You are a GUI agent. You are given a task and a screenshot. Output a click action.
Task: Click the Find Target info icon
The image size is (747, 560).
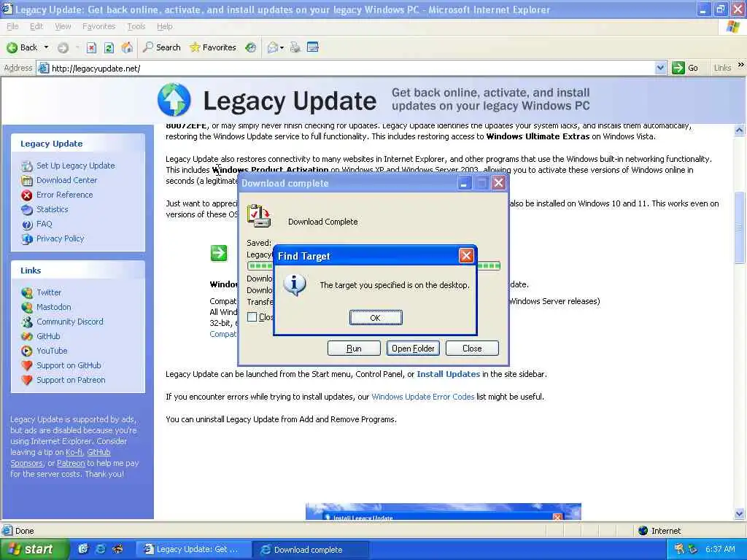295,285
